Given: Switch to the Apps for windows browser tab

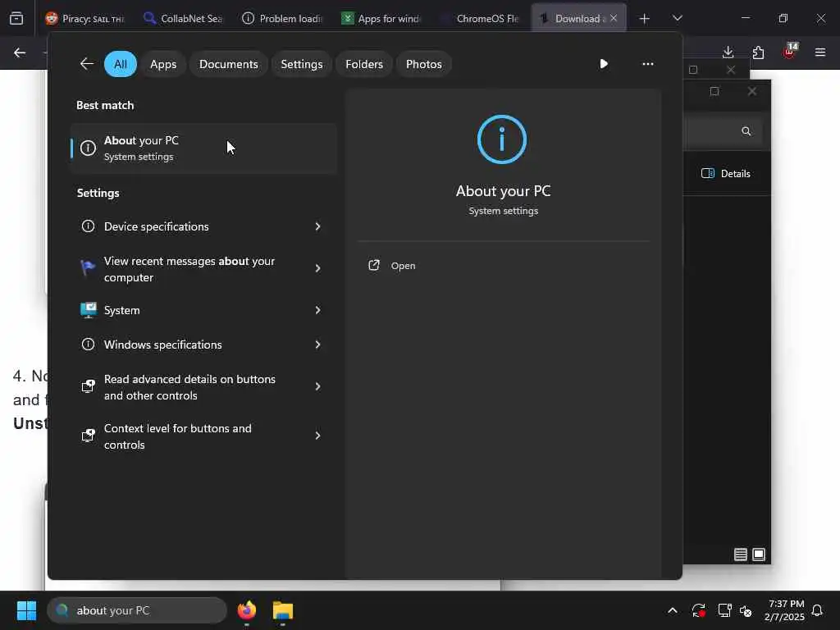Looking at the screenshot, I should [381, 19].
